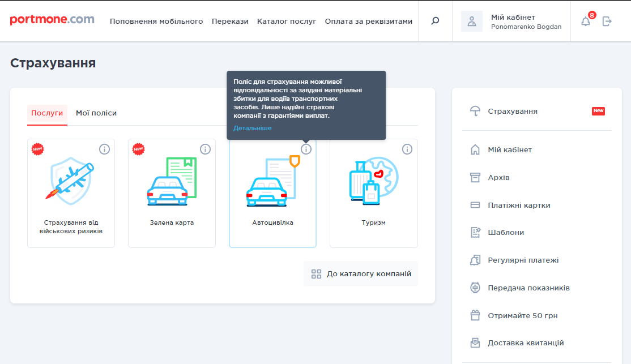Click the envelope icon beside Доставка квитанцій
Image resolution: width=631 pixels, height=364 pixels.
(x=475, y=343)
